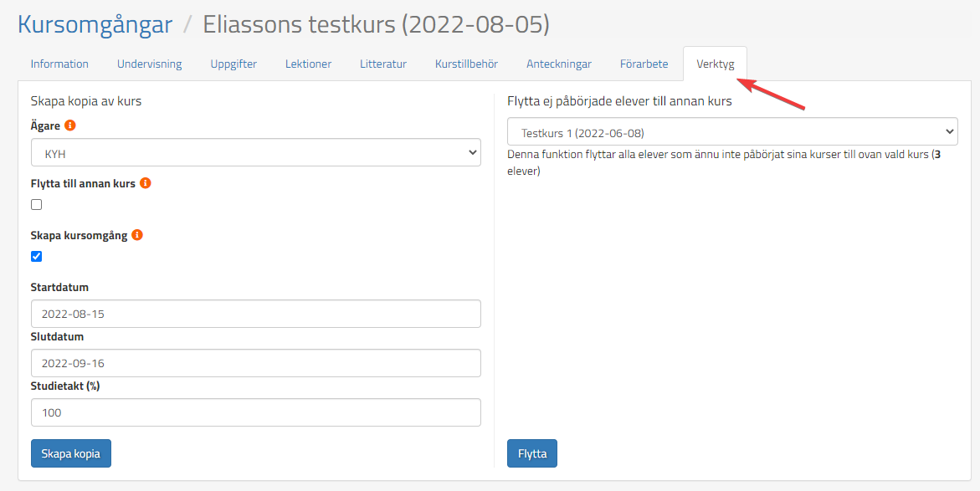Open the Anteckningar tab
This screenshot has width=980, height=491.
click(x=559, y=64)
